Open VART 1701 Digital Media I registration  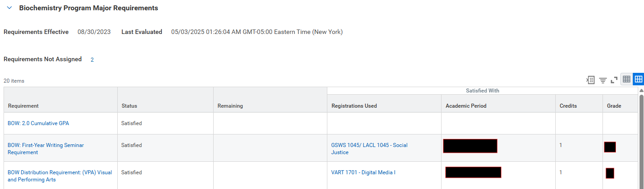point(363,172)
